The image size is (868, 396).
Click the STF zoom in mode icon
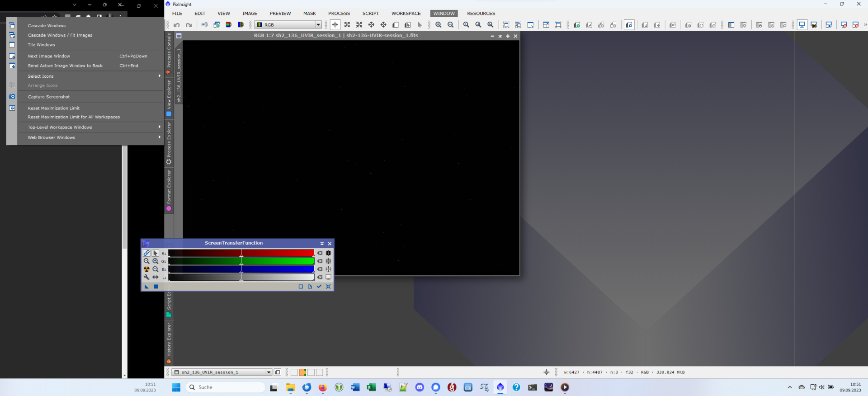[156, 261]
